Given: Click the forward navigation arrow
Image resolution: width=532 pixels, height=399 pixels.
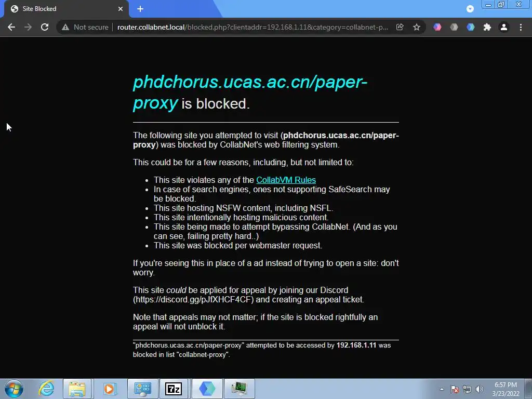Looking at the screenshot, I should click(28, 27).
